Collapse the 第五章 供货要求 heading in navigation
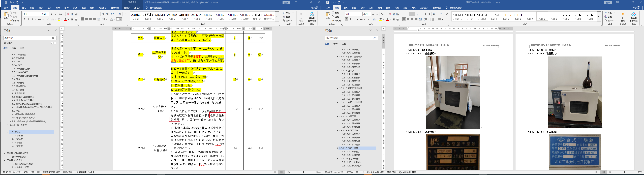 coord(5,160)
